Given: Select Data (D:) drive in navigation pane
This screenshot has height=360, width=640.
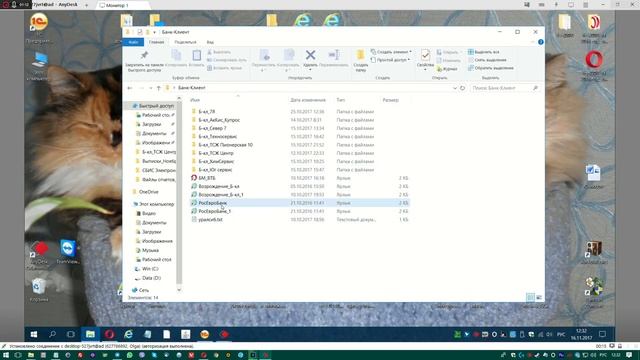Looking at the screenshot, I should [151, 278].
